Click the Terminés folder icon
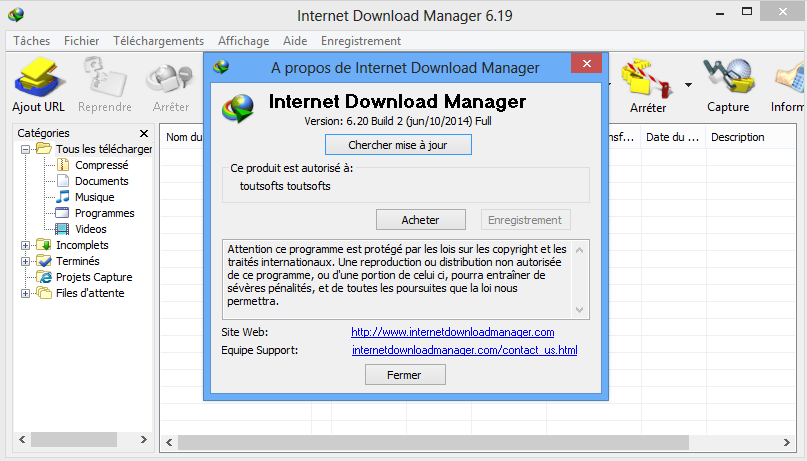This screenshot has width=807, height=461. point(44,260)
